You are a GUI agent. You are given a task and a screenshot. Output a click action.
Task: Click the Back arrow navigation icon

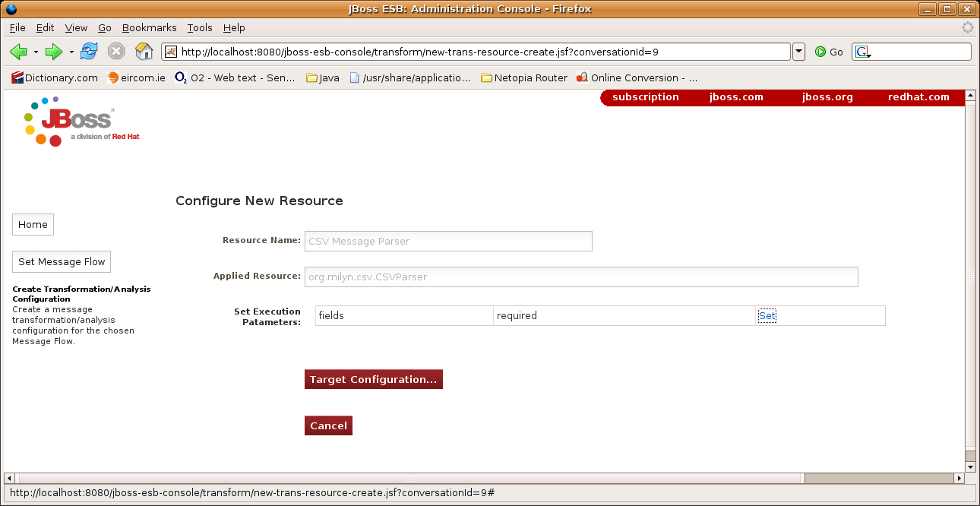(x=18, y=52)
